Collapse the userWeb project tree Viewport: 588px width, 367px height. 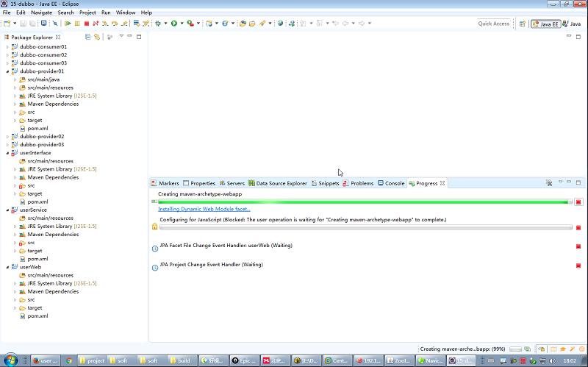pyautogui.click(x=7, y=267)
